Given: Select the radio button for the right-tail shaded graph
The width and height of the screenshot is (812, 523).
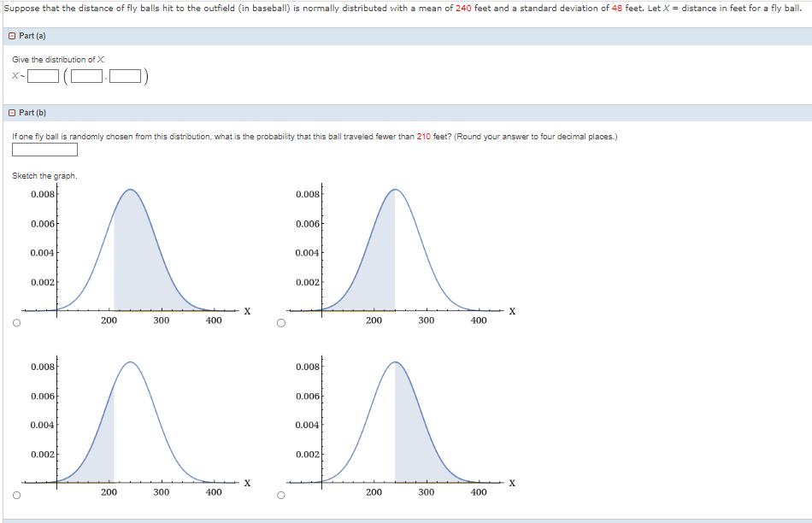Looking at the screenshot, I should 281,494.
